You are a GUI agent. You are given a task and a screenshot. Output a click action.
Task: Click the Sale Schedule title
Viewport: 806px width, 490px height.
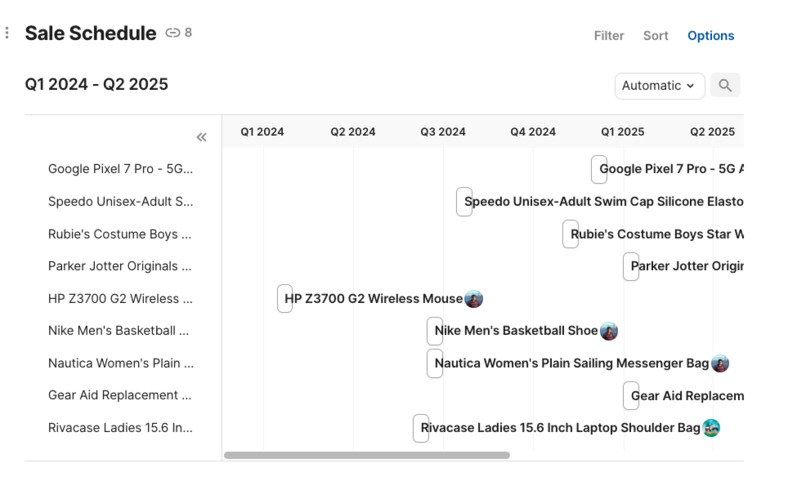(x=90, y=33)
